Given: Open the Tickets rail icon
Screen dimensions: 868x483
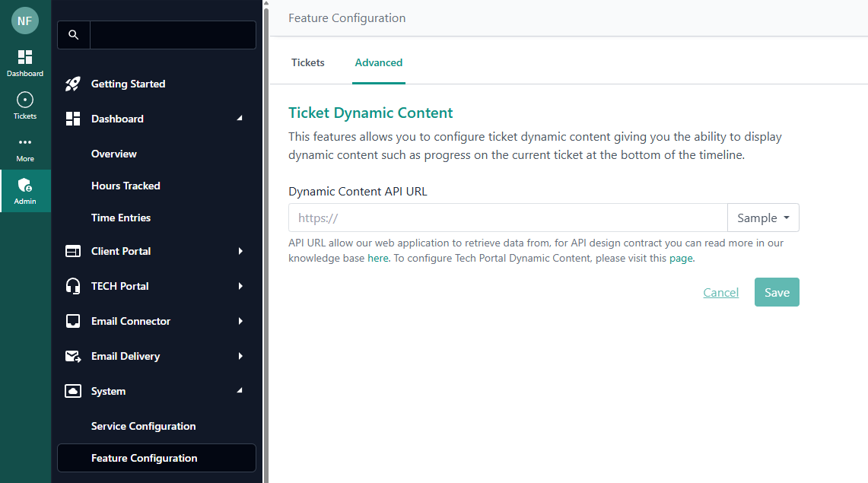Looking at the screenshot, I should coord(25,105).
